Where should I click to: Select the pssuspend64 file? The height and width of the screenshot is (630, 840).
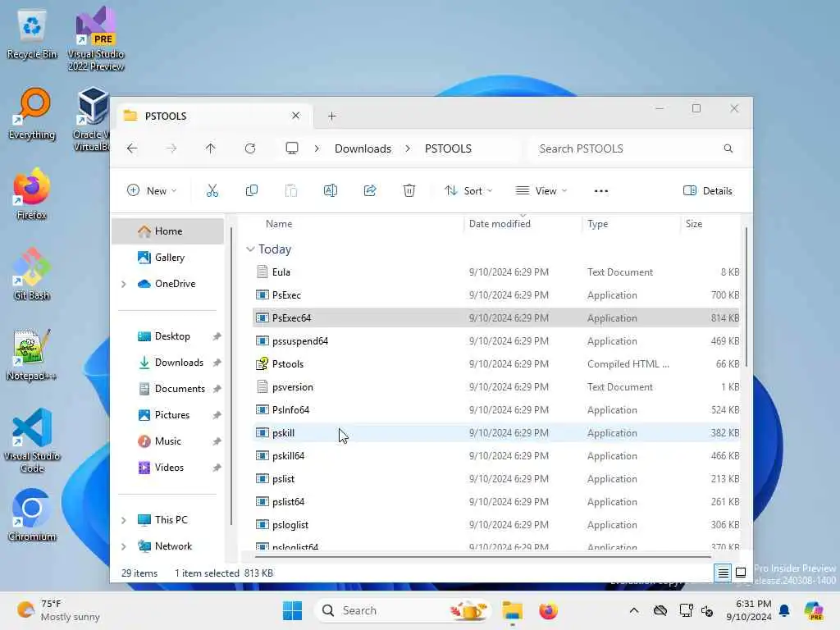(495, 341)
